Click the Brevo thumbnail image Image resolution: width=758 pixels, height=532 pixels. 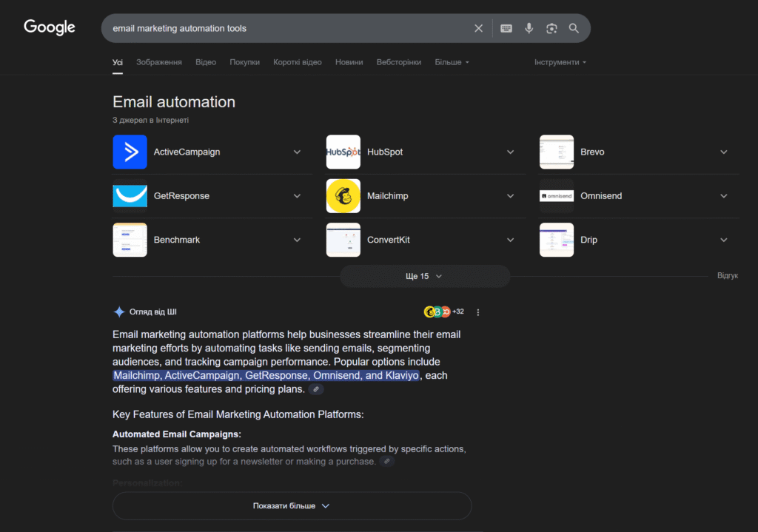tap(557, 152)
